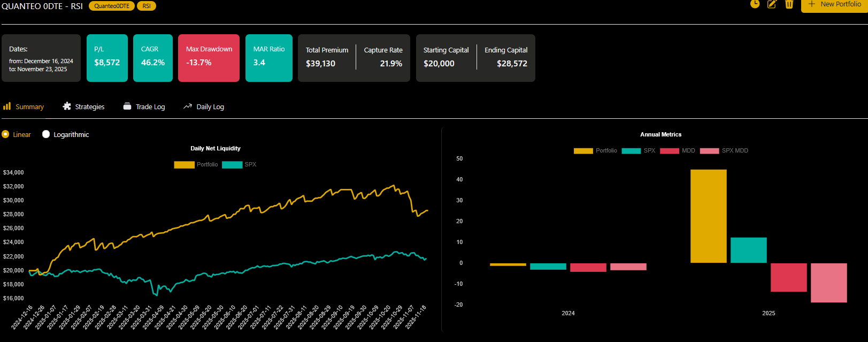The height and width of the screenshot is (342, 868).
Task: Click the Daily Log trend arrow icon
Action: 188,107
